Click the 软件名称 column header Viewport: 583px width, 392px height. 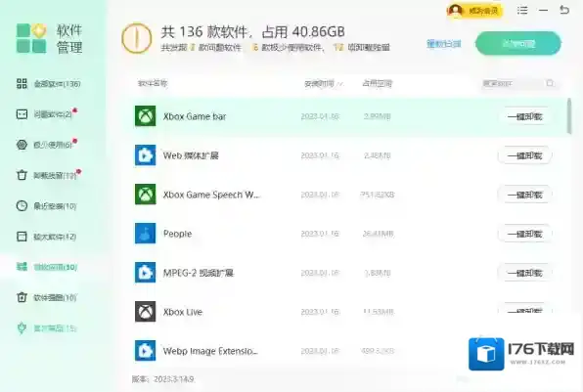[x=153, y=83]
